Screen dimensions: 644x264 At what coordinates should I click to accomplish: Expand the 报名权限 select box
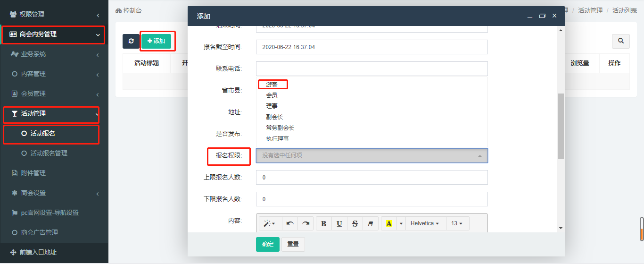pos(372,156)
